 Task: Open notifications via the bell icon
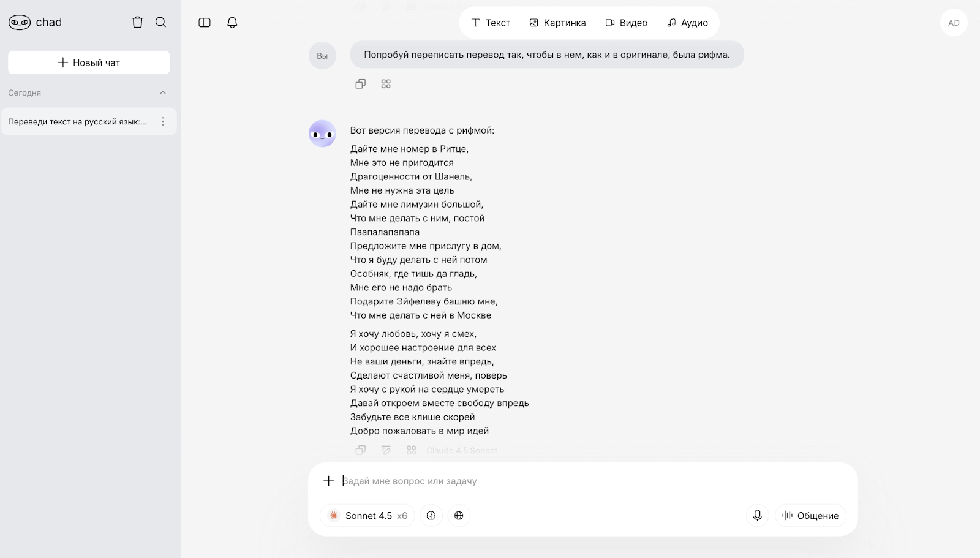pos(232,23)
